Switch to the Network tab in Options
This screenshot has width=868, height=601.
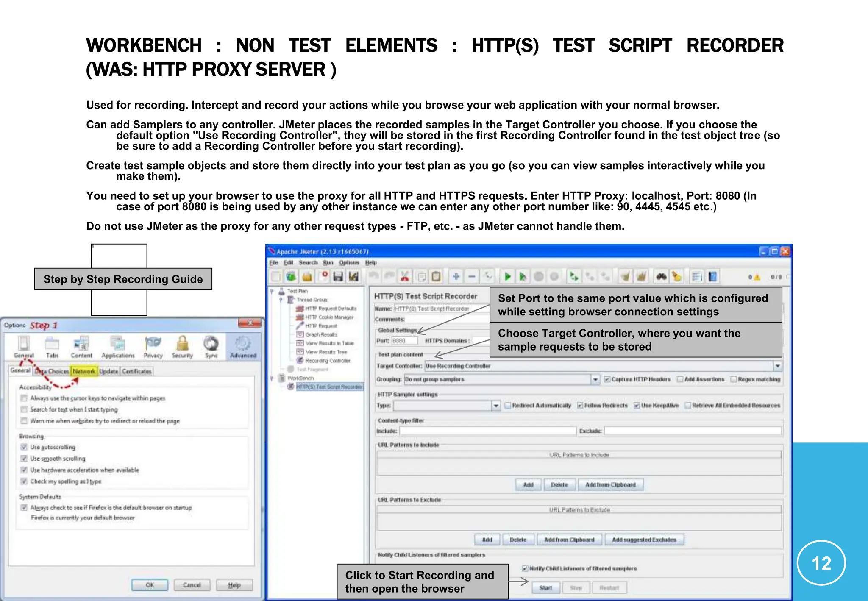pos(84,371)
